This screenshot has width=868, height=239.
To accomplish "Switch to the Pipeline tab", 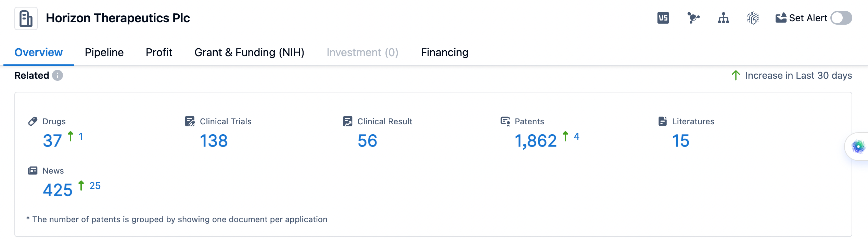I will pos(104,52).
